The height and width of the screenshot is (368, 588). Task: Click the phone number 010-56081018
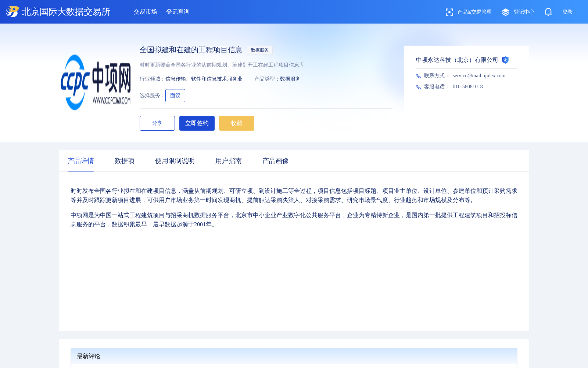point(468,87)
